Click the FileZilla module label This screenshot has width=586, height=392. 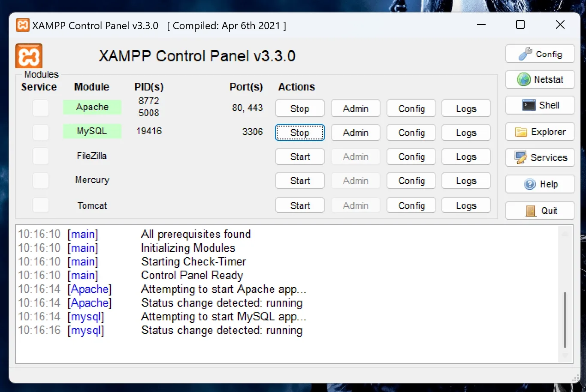click(92, 156)
